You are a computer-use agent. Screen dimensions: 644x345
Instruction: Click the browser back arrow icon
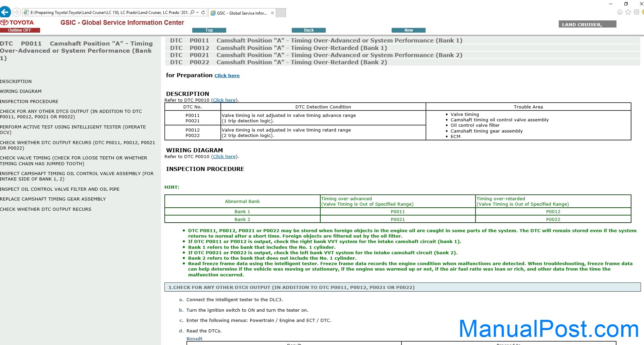(5, 12)
